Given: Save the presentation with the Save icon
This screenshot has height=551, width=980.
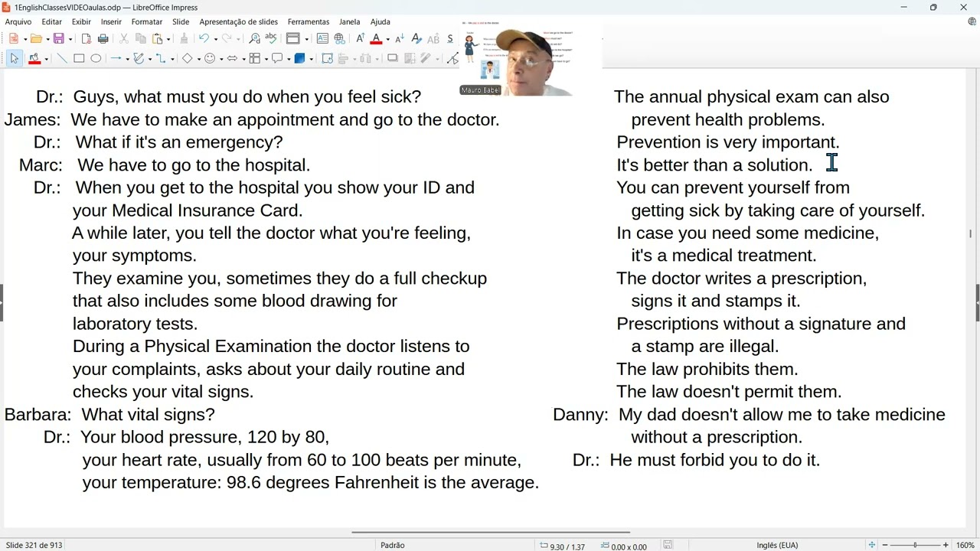Looking at the screenshot, I should [58, 38].
